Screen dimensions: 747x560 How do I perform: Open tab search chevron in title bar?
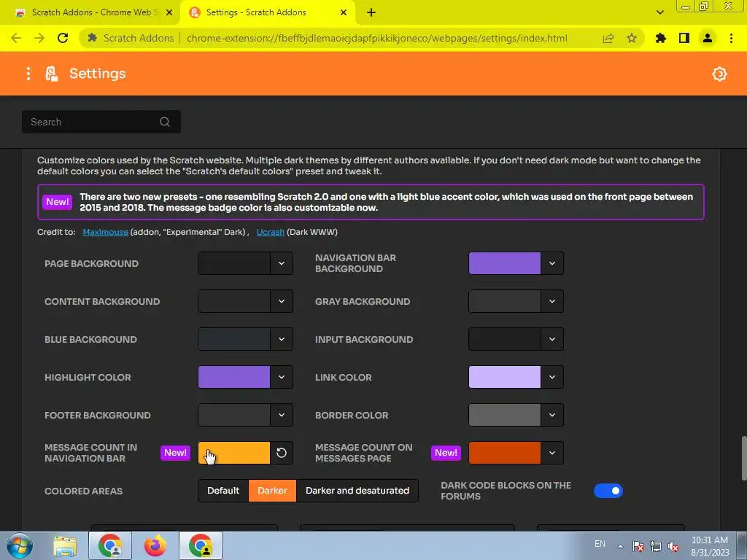pos(659,12)
